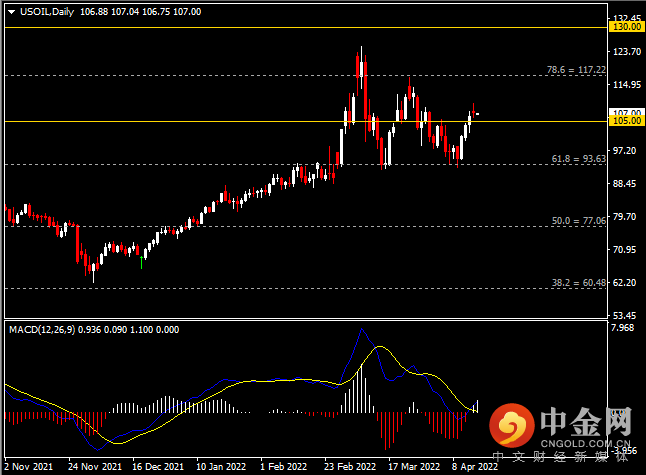
Task: Click the 17 Mar 2022 date label
Action: pyautogui.click(x=414, y=466)
